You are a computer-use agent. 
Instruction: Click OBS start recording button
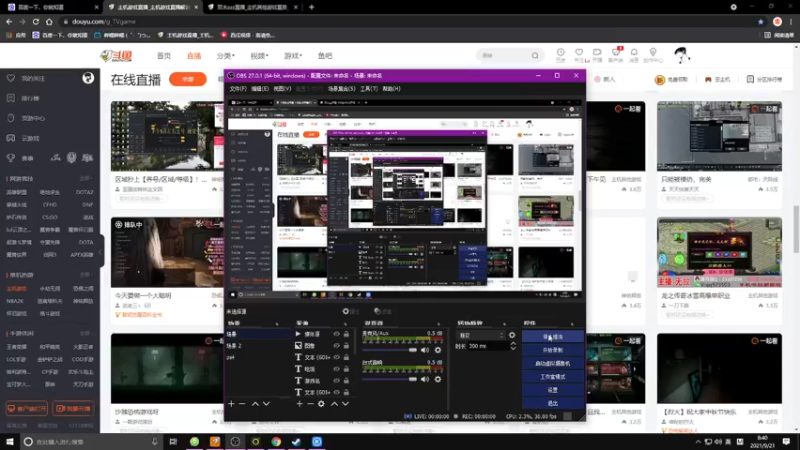point(553,350)
